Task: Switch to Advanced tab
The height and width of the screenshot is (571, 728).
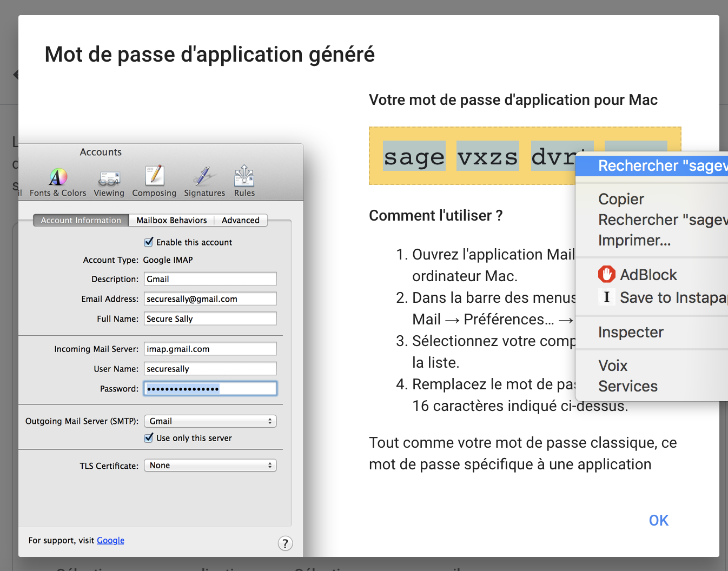Action: point(241,220)
